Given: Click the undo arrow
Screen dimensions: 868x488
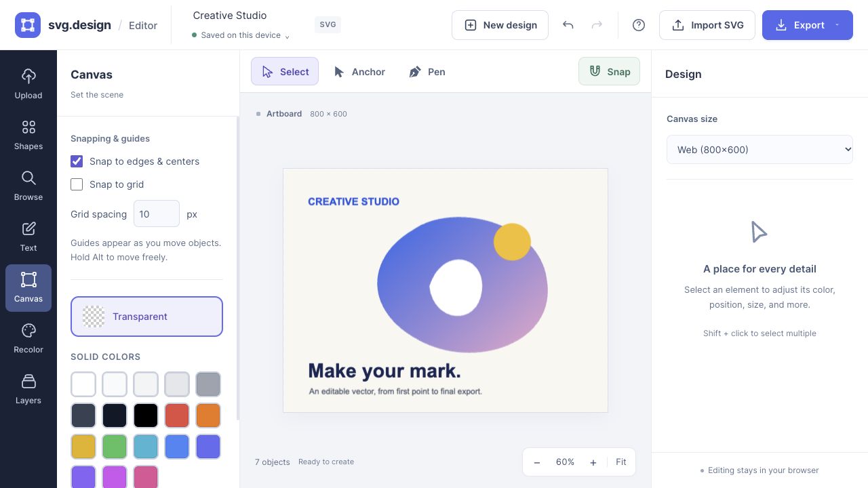Looking at the screenshot, I should click(568, 25).
